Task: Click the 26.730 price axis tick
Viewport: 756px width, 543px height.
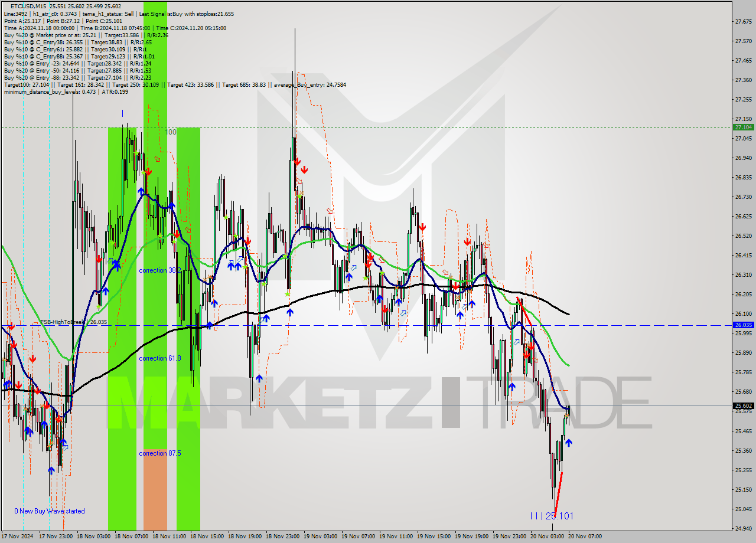Action: 743,197
